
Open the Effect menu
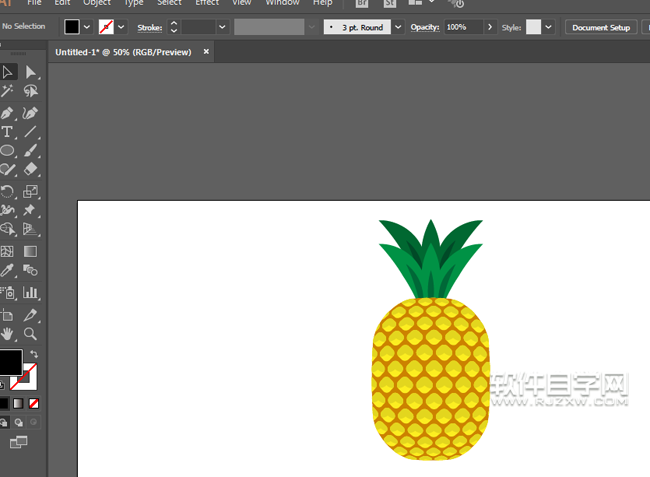click(207, 3)
